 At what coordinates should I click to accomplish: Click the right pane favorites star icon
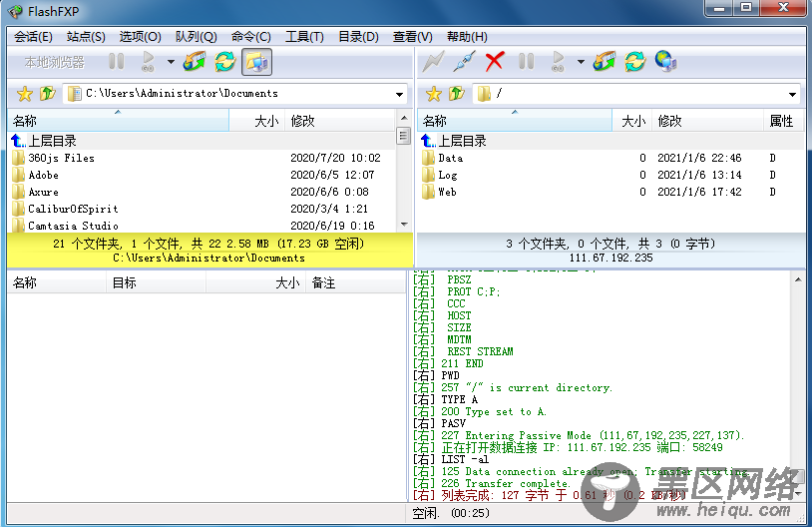[434, 94]
